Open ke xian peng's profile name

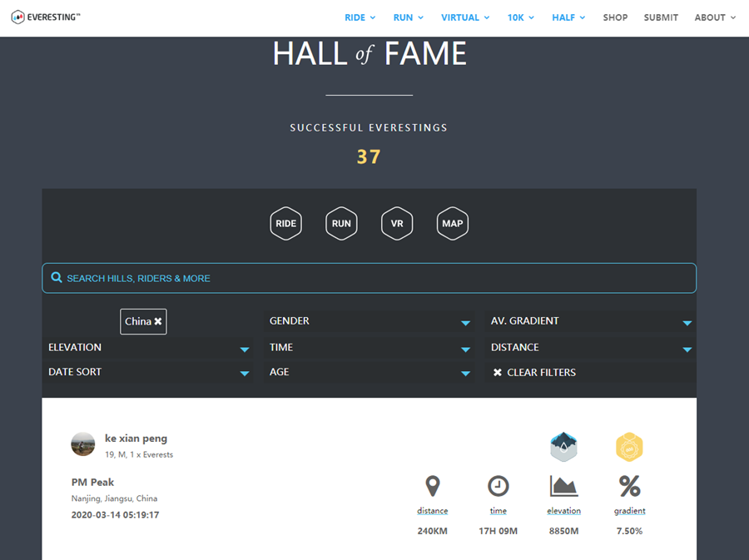coord(136,439)
